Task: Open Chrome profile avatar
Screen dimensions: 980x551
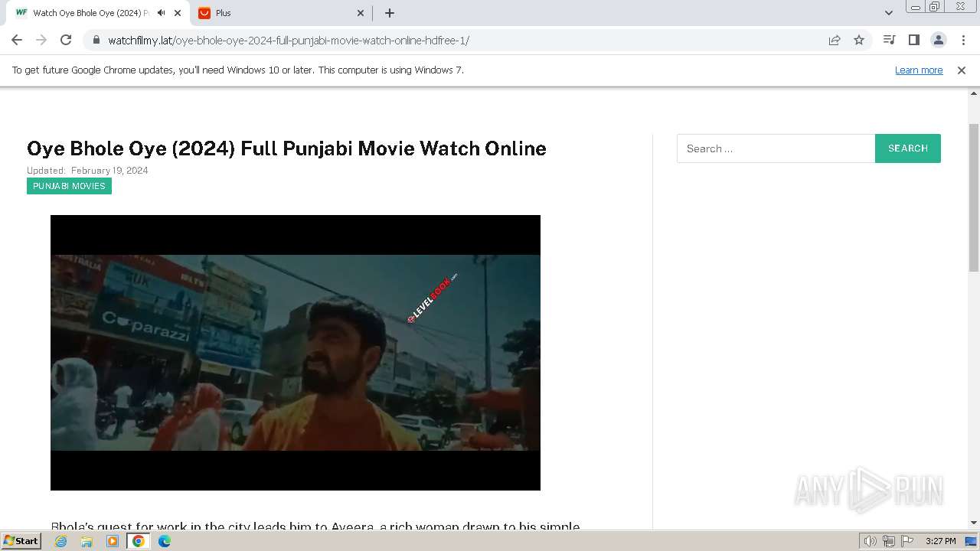Action: [x=938, y=40]
